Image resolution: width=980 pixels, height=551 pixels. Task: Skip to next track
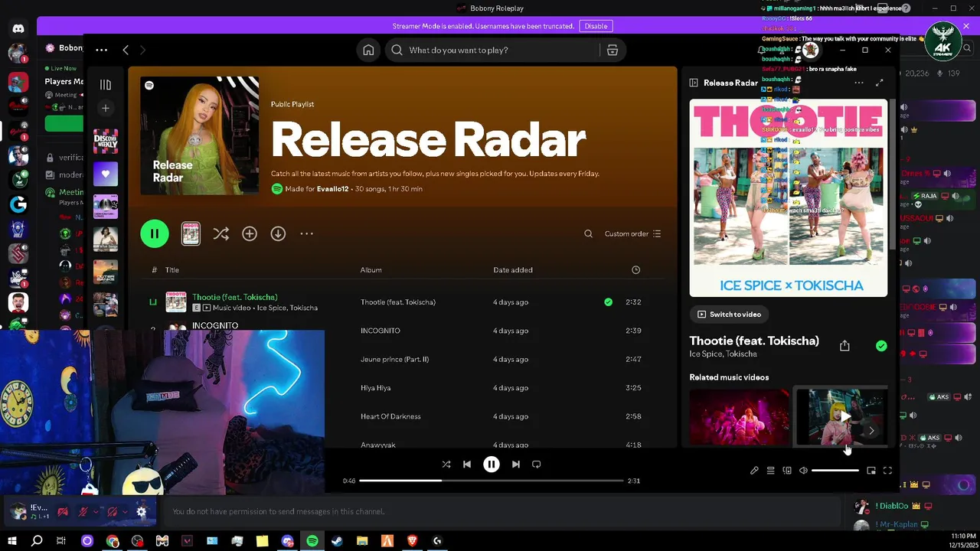[515, 464]
